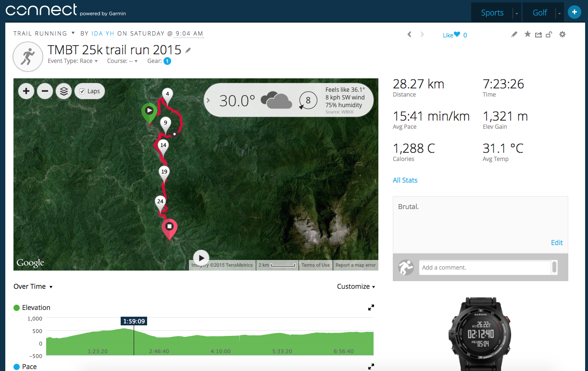The width and height of the screenshot is (588, 371).
Task: Edit the activity title with the pencil beside it
Action: pos(188,50)
